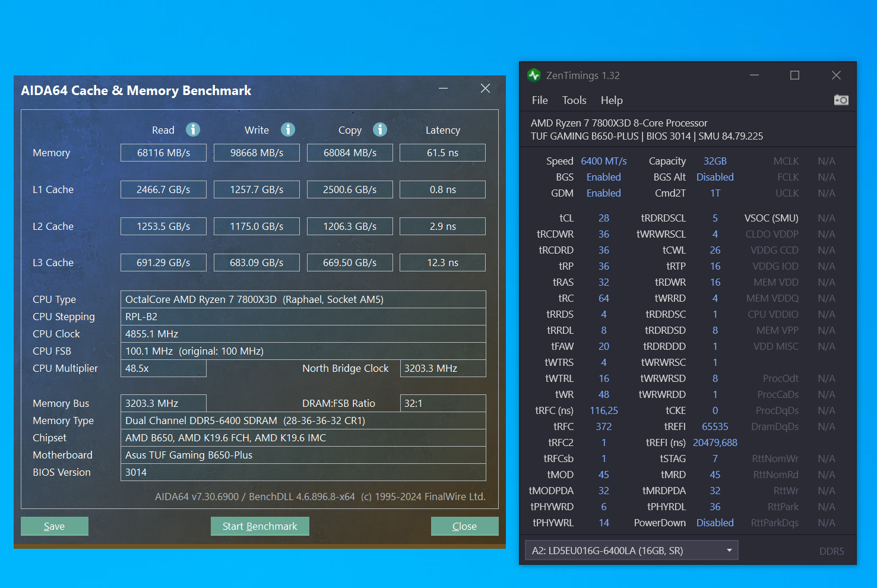Take a screenshot with ZenTimings camera icon
877x588 pixels.
click(841, 100)
